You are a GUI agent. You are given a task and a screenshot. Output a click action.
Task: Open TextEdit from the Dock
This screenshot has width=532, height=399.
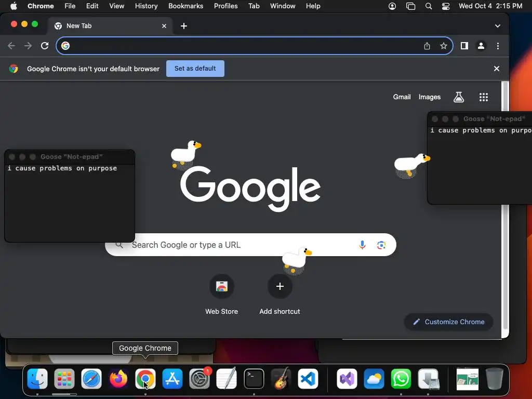coord(227,379)
